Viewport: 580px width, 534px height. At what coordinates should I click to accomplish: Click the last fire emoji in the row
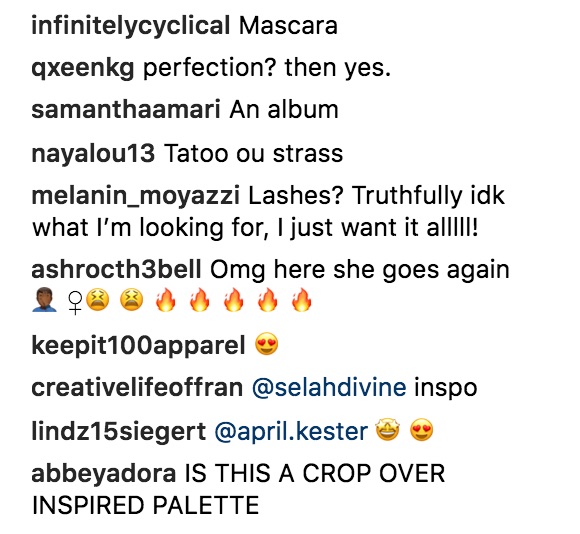tap(301, 300)
